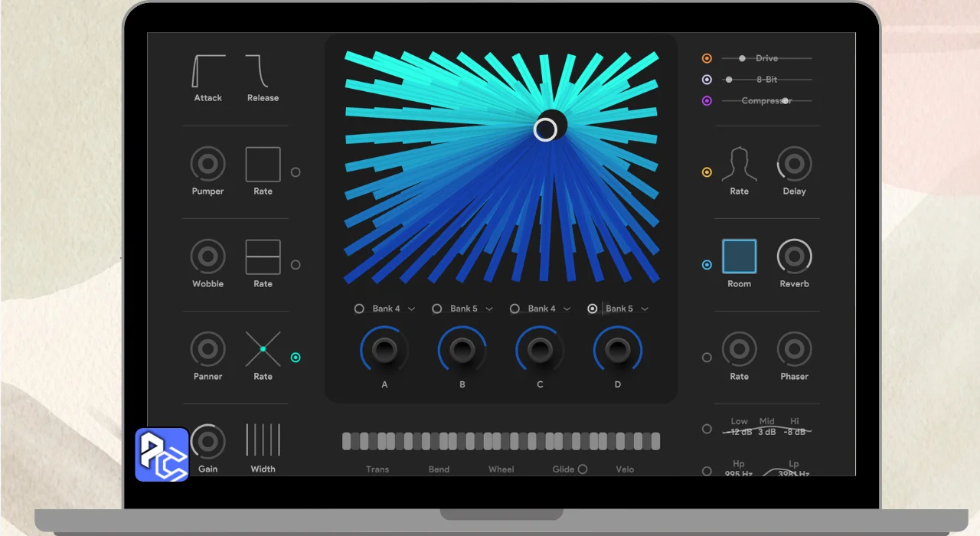This screenshot has height=536, width=980.
Task: Select the Pumper Rate square icon
Action: pos(263,164)
